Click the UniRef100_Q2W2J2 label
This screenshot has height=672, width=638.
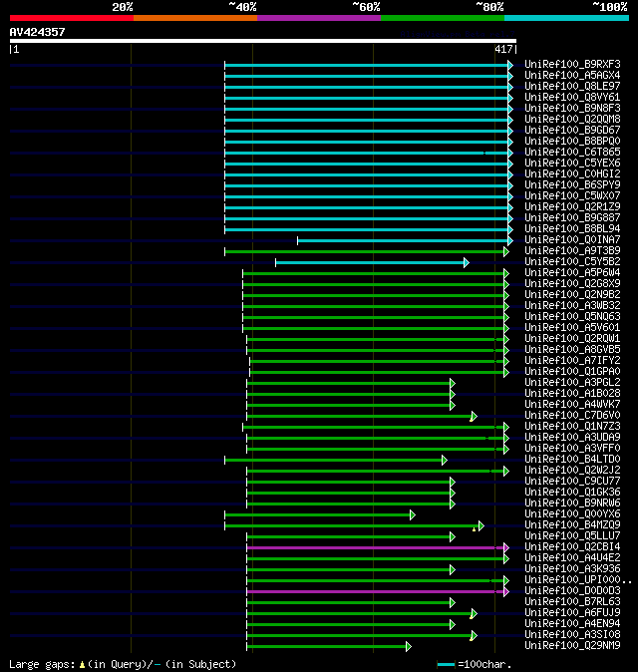[572, 471]
